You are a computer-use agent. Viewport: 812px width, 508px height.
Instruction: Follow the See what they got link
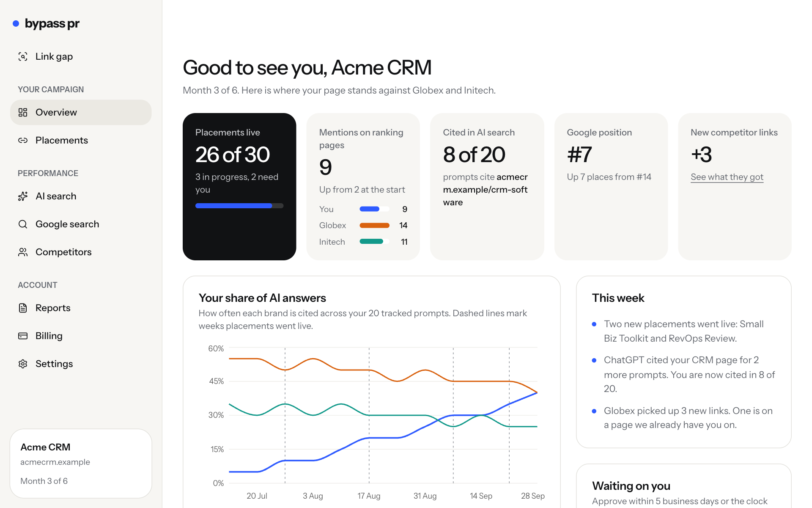click(x=727, y=177)
